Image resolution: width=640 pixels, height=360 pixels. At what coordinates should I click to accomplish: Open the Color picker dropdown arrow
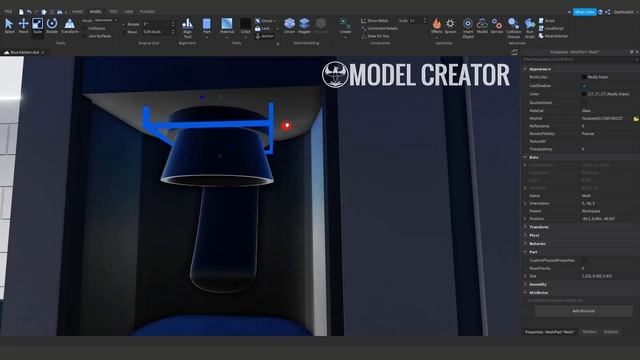245,37
